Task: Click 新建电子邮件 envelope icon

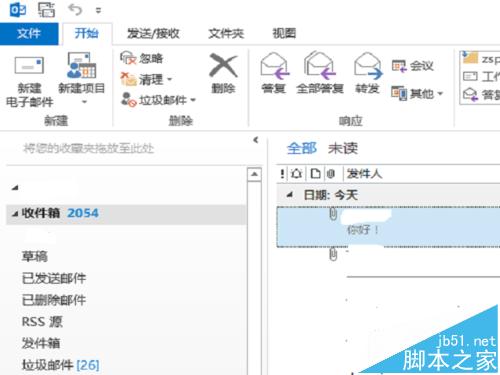Action: point(29,65)
